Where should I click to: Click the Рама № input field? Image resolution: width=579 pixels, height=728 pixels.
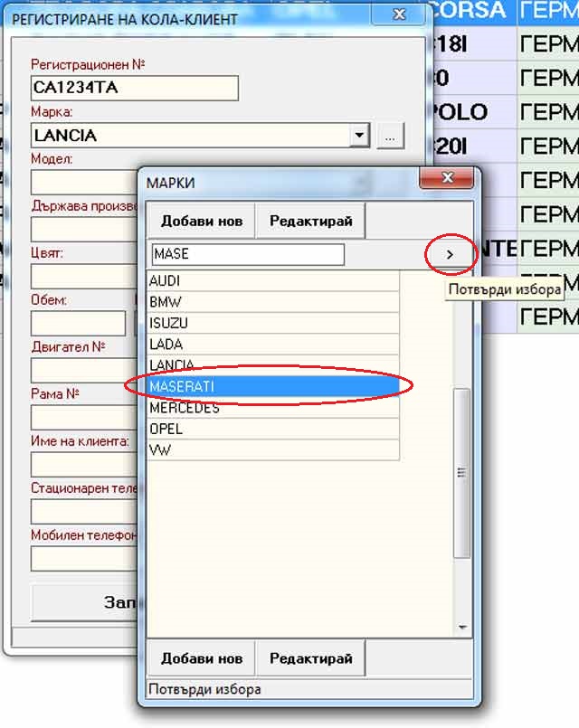tap(84, 418)
